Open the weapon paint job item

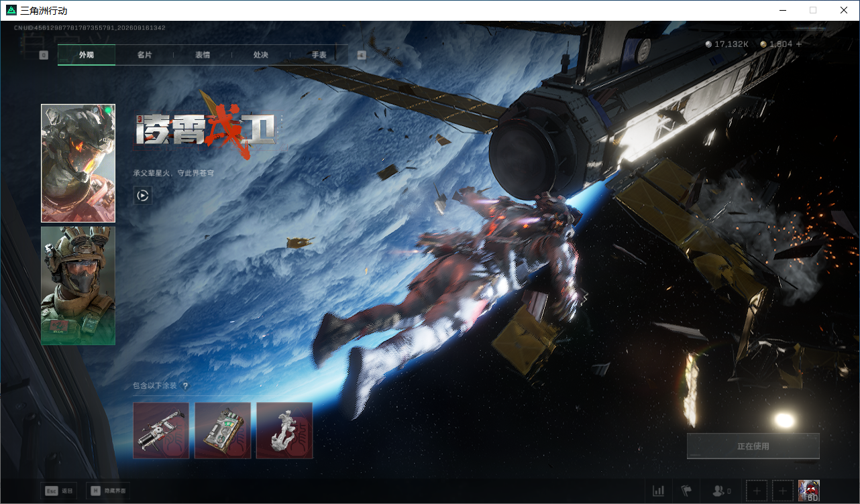(x=161, y=430)
